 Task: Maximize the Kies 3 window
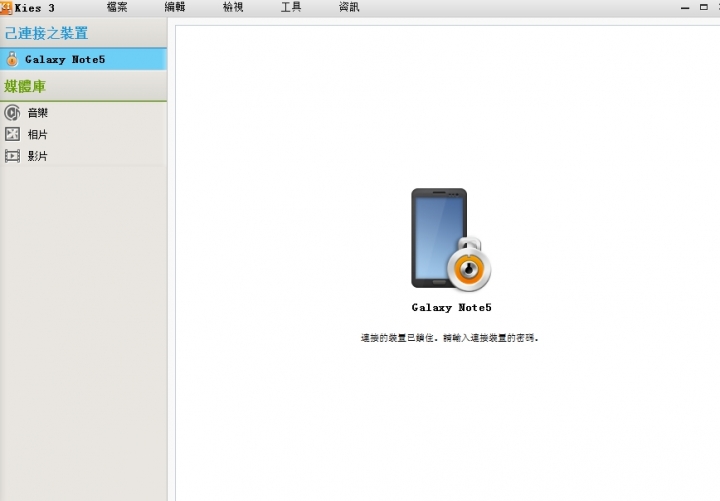point(703,7)
